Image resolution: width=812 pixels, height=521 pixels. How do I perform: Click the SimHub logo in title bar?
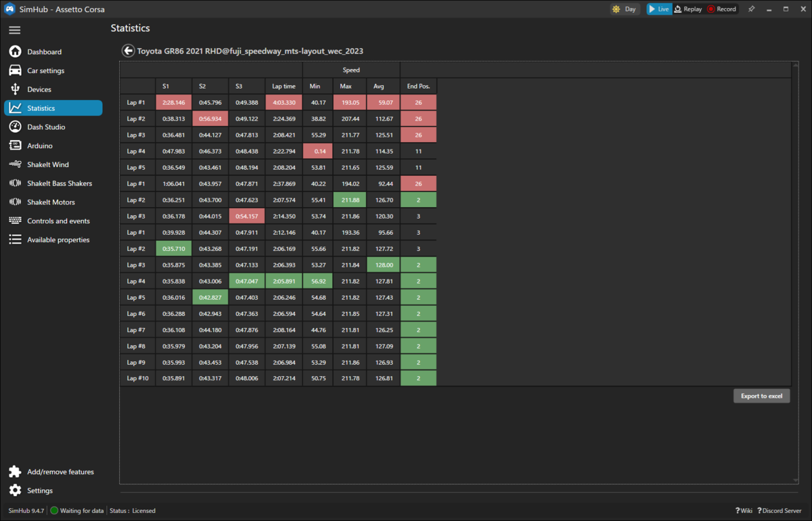9,9
